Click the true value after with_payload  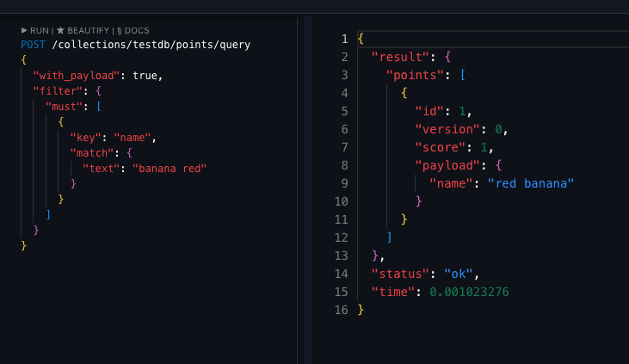point(145,75)
